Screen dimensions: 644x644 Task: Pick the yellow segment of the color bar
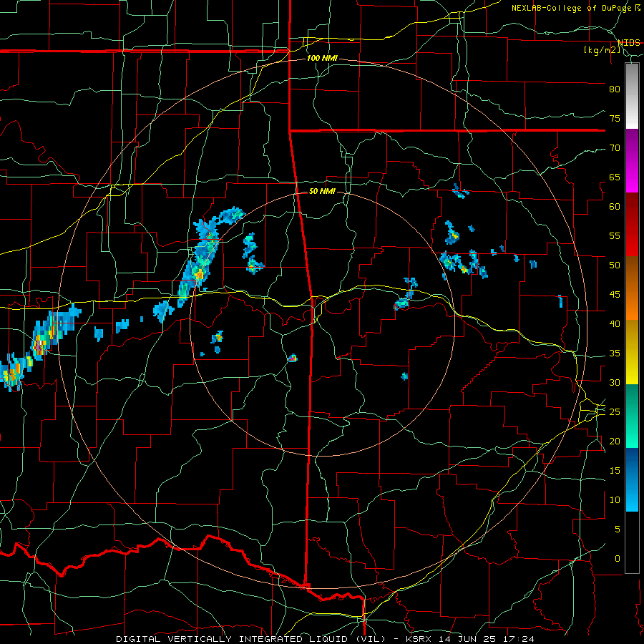click(x=632, y=352)
